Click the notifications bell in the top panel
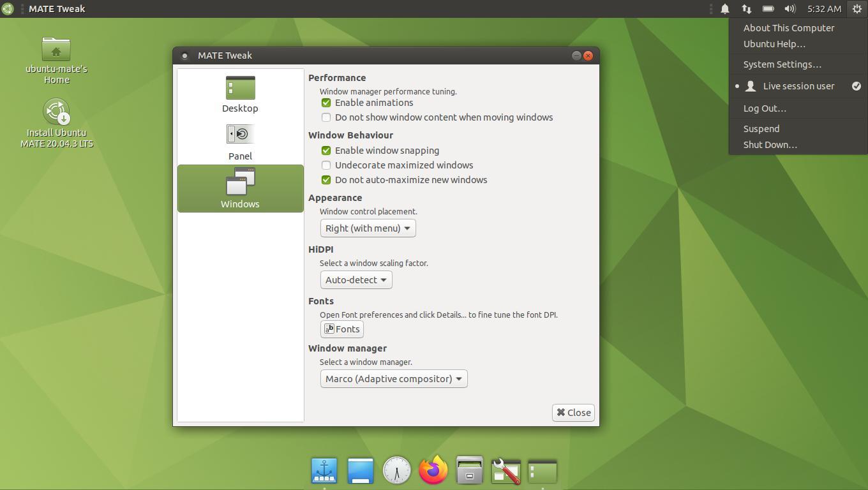 [x=724, y=8]
